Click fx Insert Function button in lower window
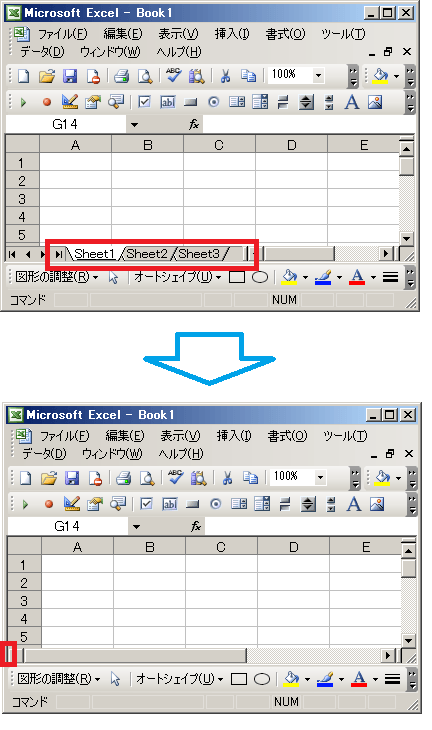This screenshot has width=432, height=730. (x=196, y=526)
